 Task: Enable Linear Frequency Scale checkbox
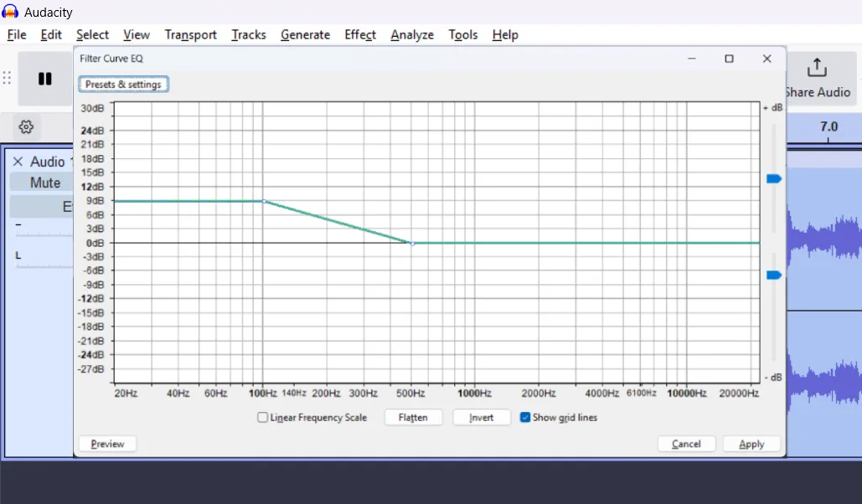pos(263,418)
